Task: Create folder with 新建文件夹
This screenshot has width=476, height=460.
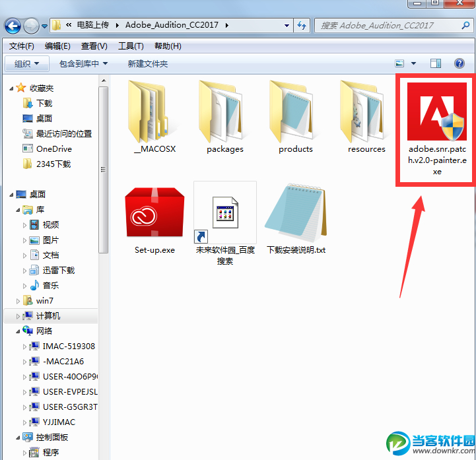Action: (147, 64)
